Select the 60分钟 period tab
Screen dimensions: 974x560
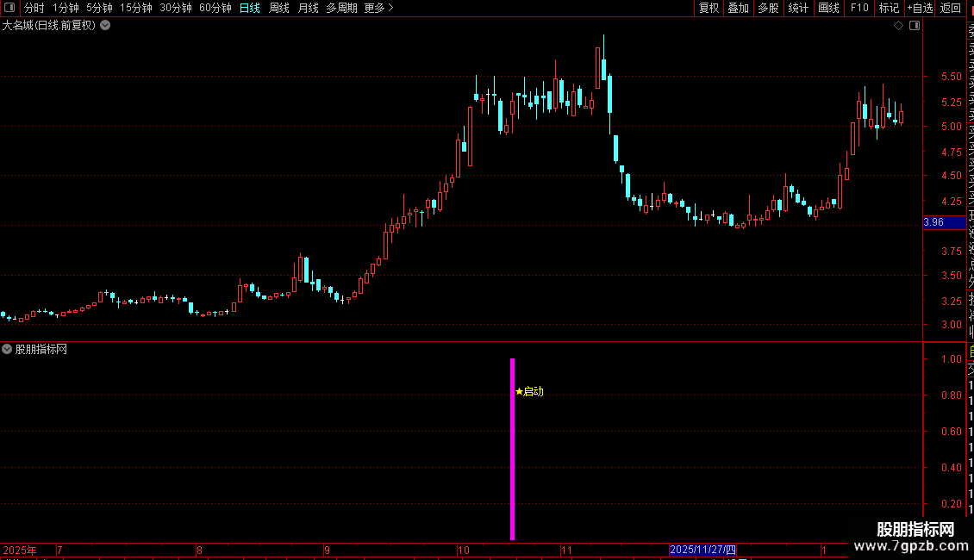215,8
